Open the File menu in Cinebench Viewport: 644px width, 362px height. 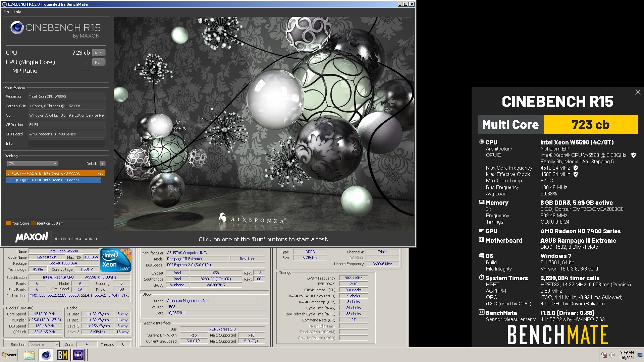(x=6, y=11)
